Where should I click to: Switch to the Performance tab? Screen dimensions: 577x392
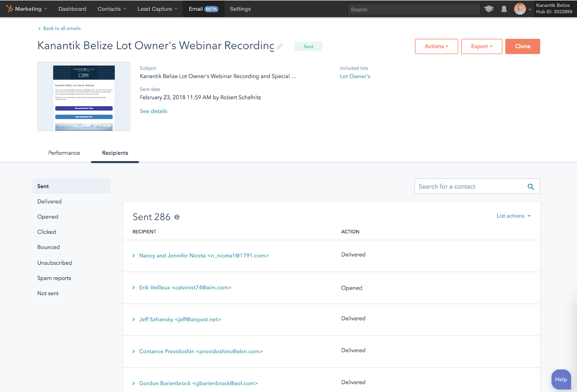64,153
